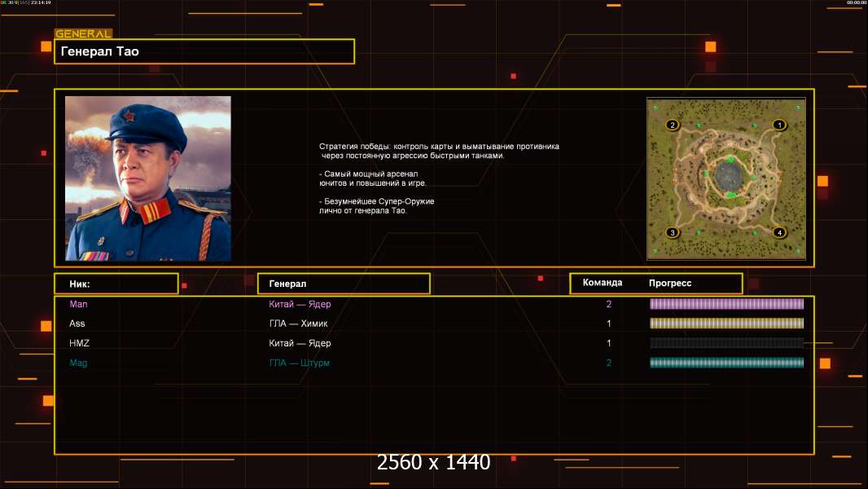The height and width of the screenshot is (489, 868).
Task: Click Mag's teal loading progress bar
Action: tap(726, 363)
